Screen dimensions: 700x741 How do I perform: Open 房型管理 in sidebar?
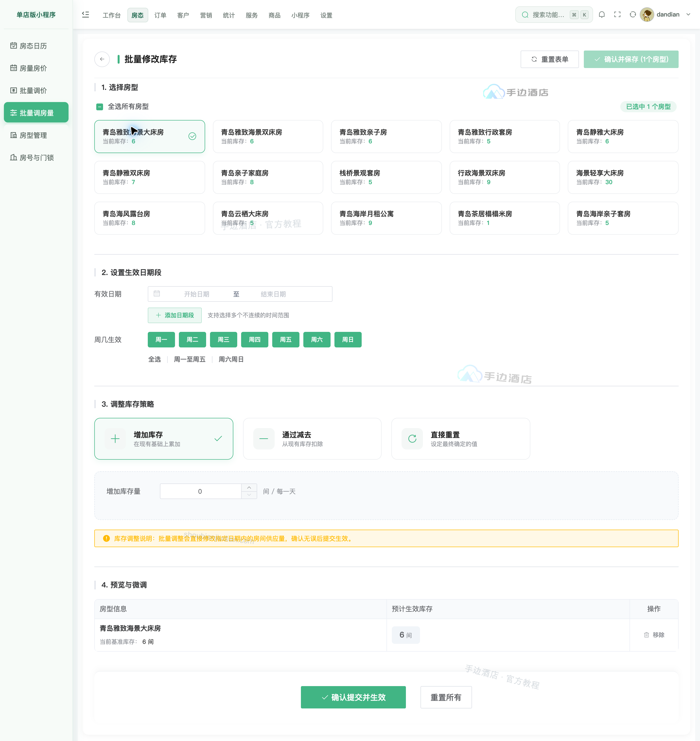tap(36, 135)
